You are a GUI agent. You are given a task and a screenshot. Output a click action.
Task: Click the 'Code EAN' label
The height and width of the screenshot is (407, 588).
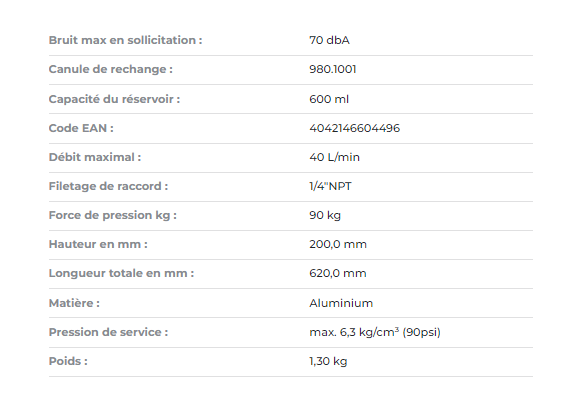(81, 128)
